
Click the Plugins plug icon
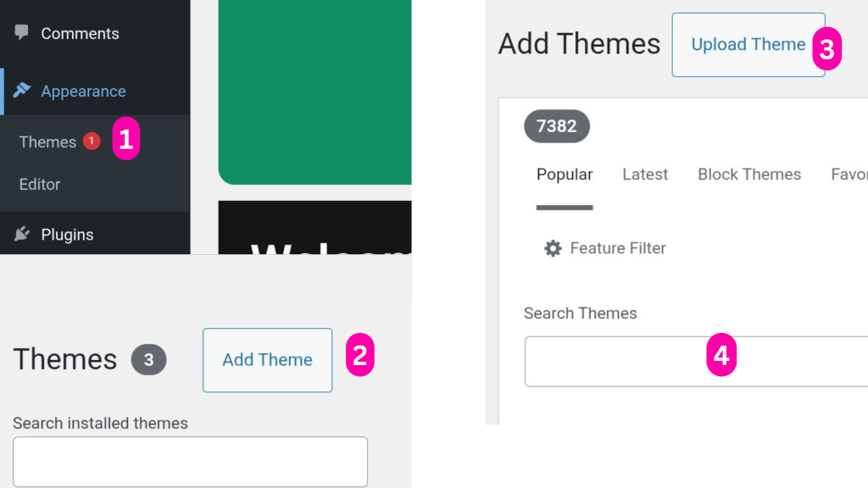pos(21,234)
